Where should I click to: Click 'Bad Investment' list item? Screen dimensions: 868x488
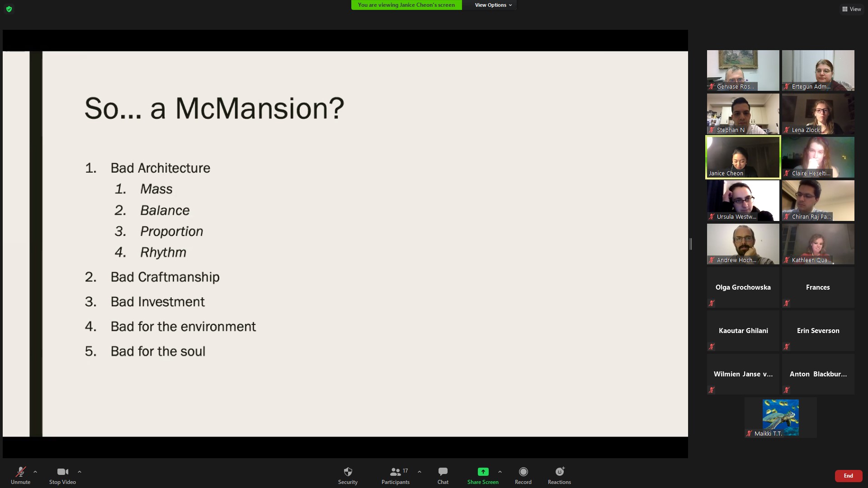158,302
